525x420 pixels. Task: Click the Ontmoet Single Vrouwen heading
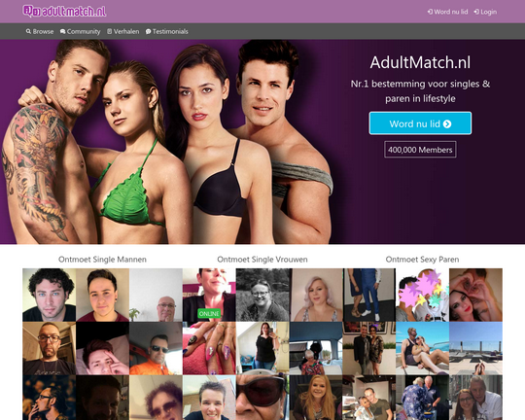262,260
